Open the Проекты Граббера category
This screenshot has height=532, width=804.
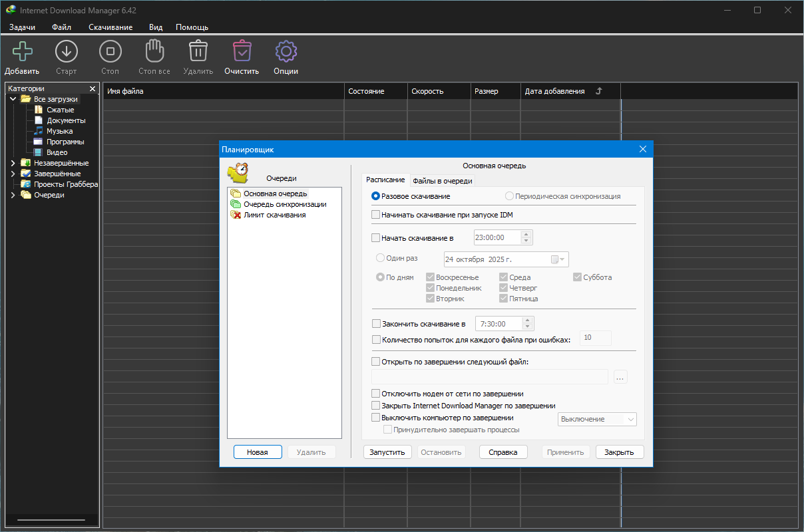pos(65,184)
